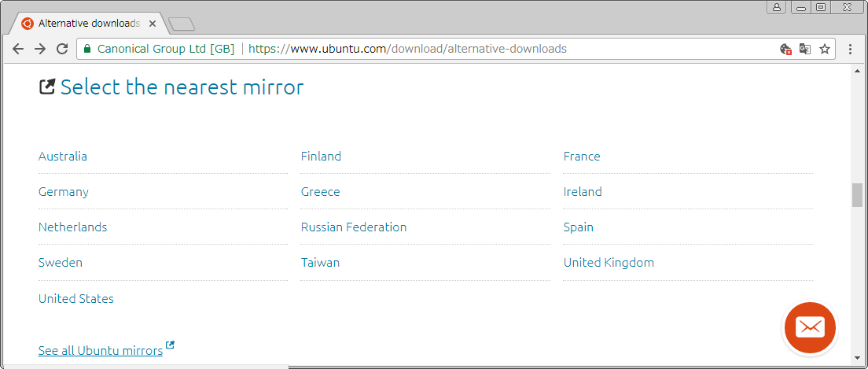Click the vertical scrollbar thumb
Screen dimensions: 868x369
click(x=857, y=194)
